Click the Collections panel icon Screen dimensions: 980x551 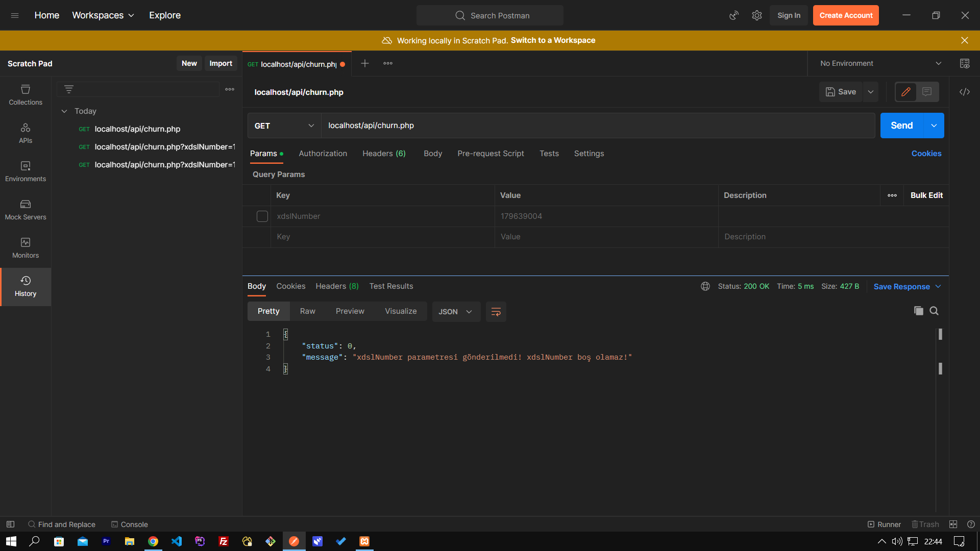pyautogui.click(x=26, y=95)
